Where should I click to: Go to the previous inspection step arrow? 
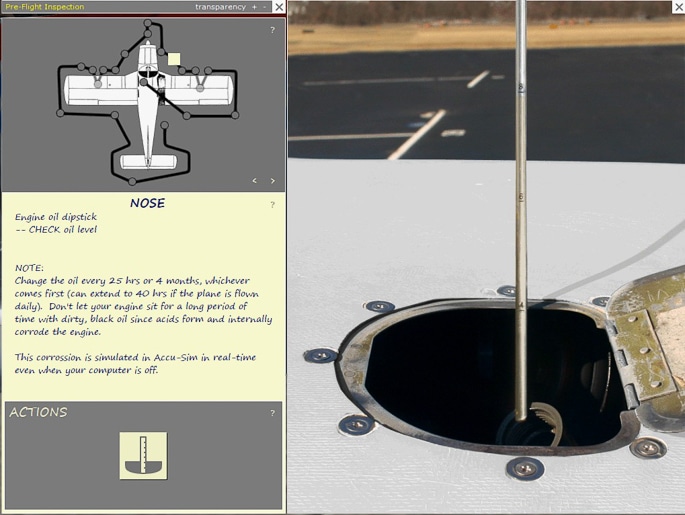click(x=255, y=181)
